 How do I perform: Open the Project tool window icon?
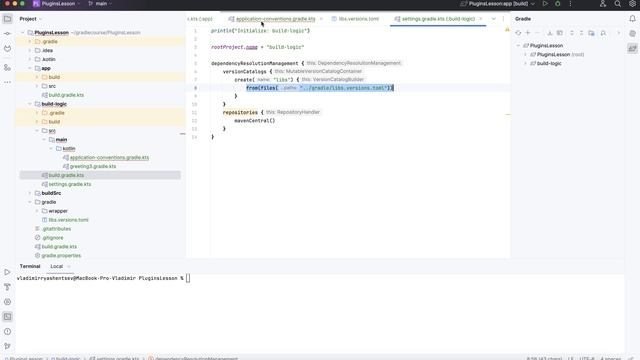(x=7, y=19)
